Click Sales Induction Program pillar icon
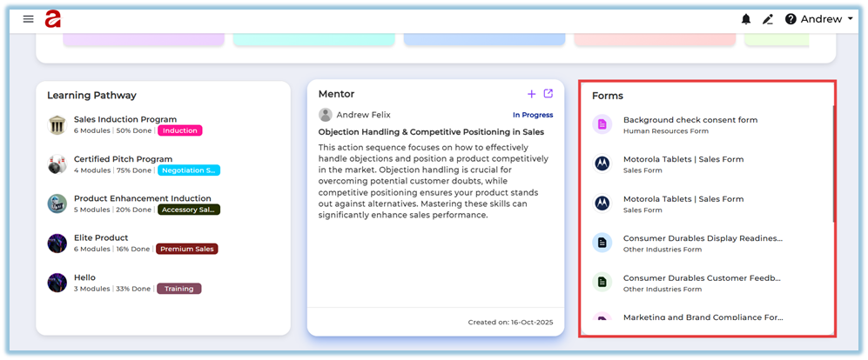The image size is (868, 360). tap(57, 124)
